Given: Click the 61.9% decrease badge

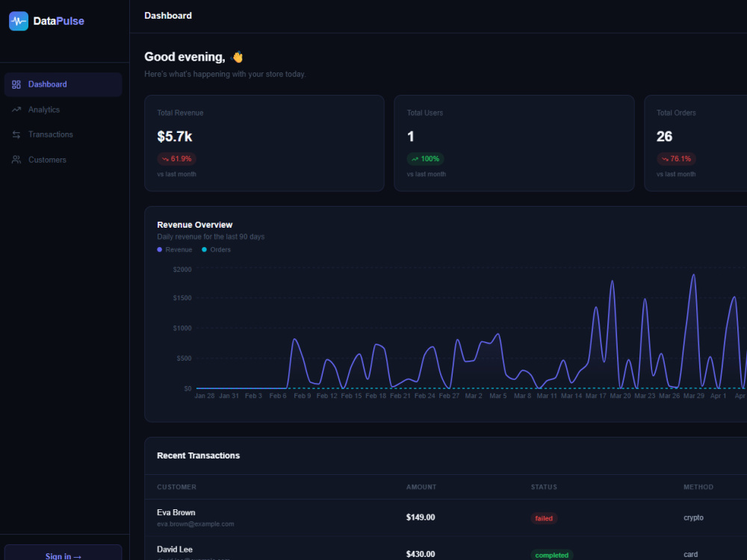Looking at the screenshot, I should (176, 159).
